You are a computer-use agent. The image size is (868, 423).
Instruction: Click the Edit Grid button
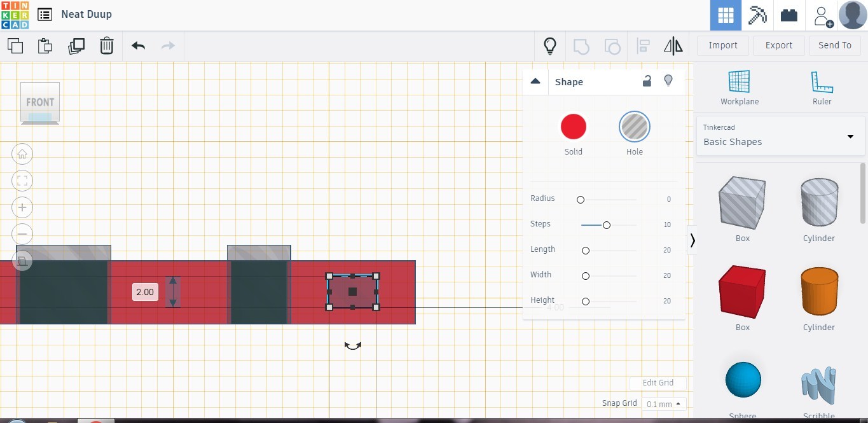pos(658,383)
